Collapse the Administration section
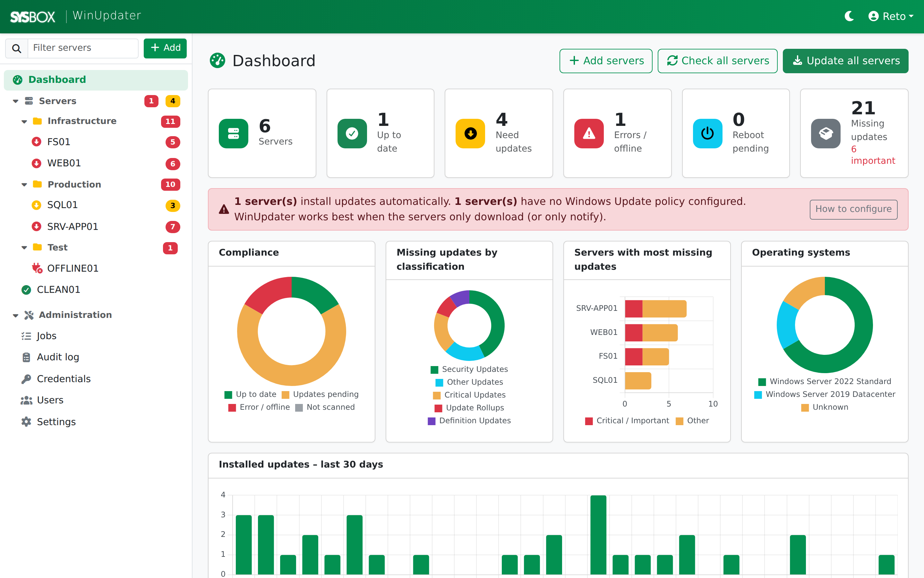This screenshot has width=924, height=578. coord(15,315)
